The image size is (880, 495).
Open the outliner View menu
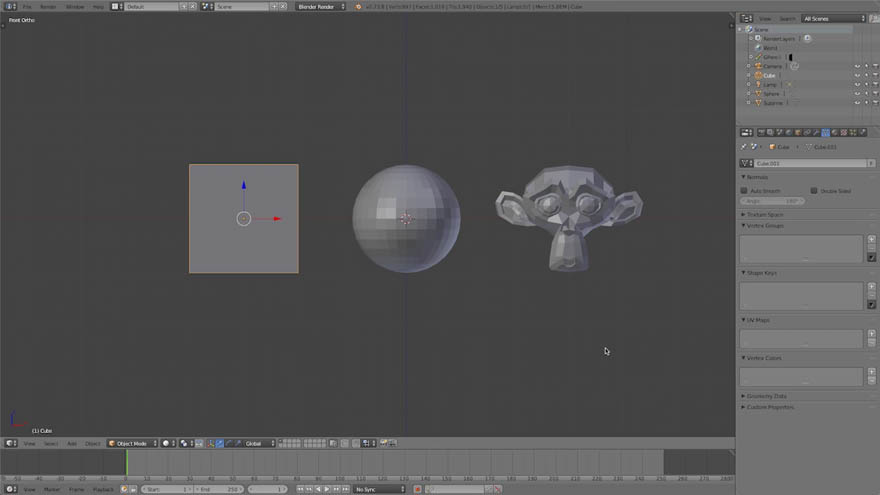765,19
